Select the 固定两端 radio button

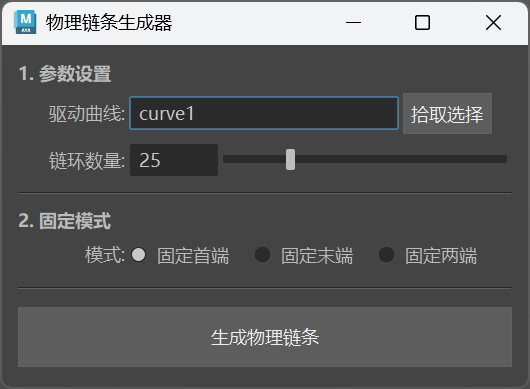pyautogui.click(x=386, y=255)
